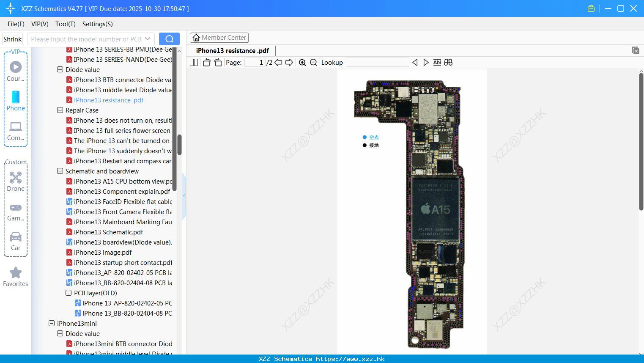
Task: Open iPhone13 Component explain.pdf
Action: click(122, 191)
